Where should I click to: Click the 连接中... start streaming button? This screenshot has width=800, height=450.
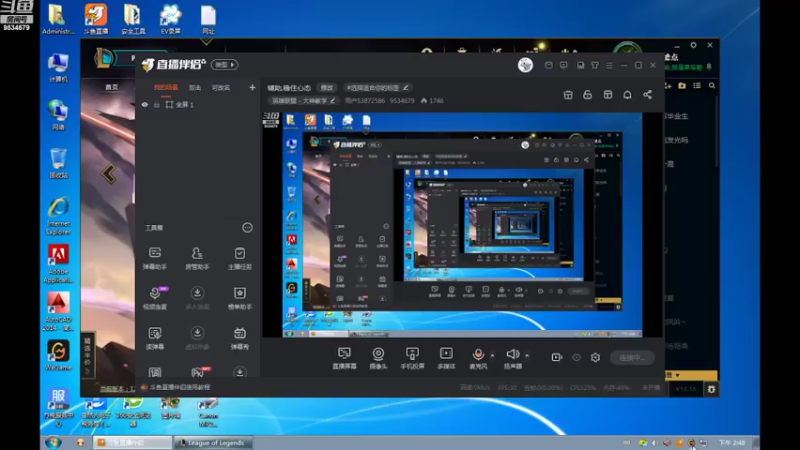pos(632,358)
